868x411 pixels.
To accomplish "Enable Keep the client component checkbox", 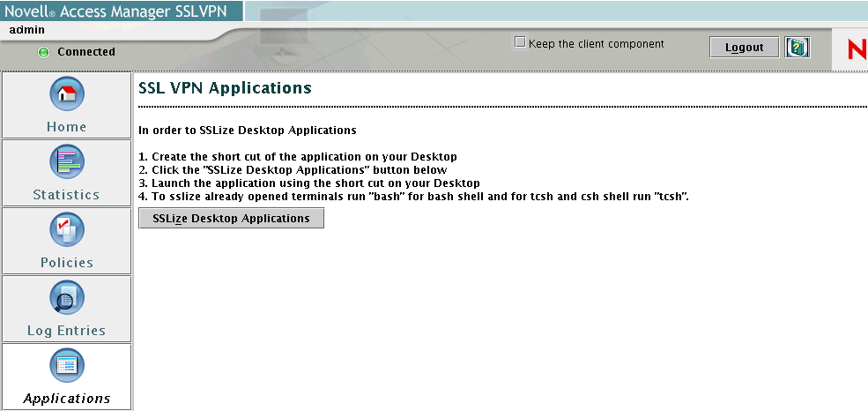I will click(520, 42).
